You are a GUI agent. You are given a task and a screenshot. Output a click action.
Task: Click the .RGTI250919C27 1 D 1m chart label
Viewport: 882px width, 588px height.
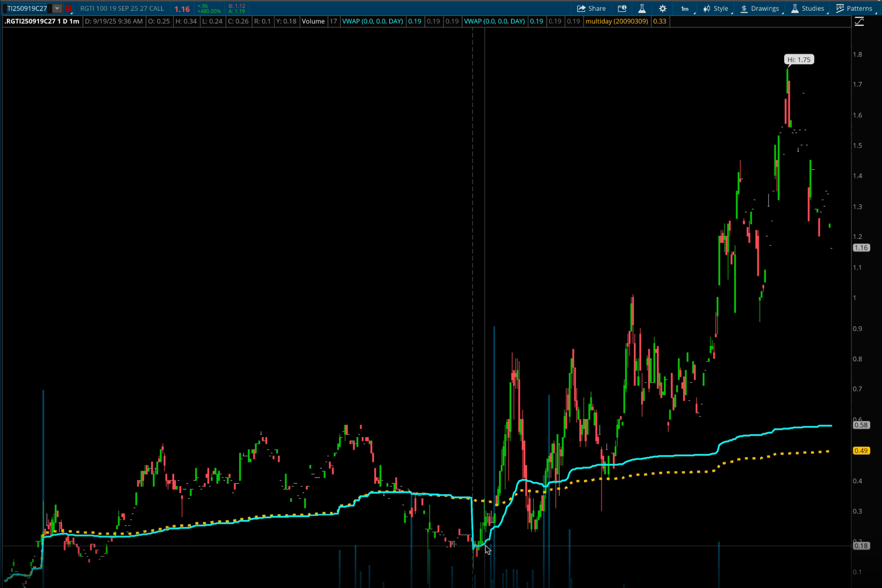pos(42,21)
